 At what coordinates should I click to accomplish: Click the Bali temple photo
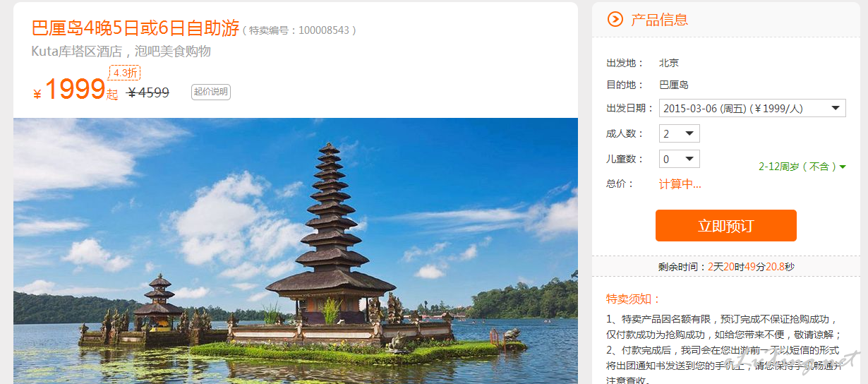coord(296,251)
